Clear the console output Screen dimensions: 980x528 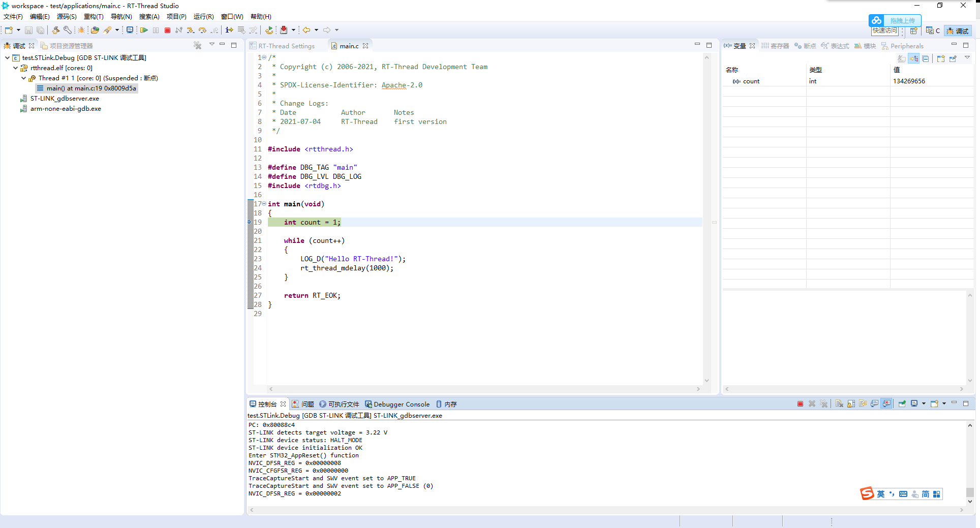[840, 403]
